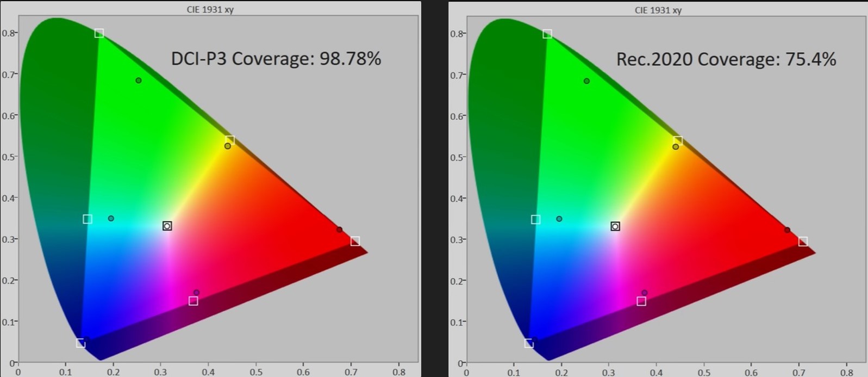Select the white point marker in the DCI-P3 chart
Image resolution: width=868 pixels, height=377 pixels.
click(167, 226)
